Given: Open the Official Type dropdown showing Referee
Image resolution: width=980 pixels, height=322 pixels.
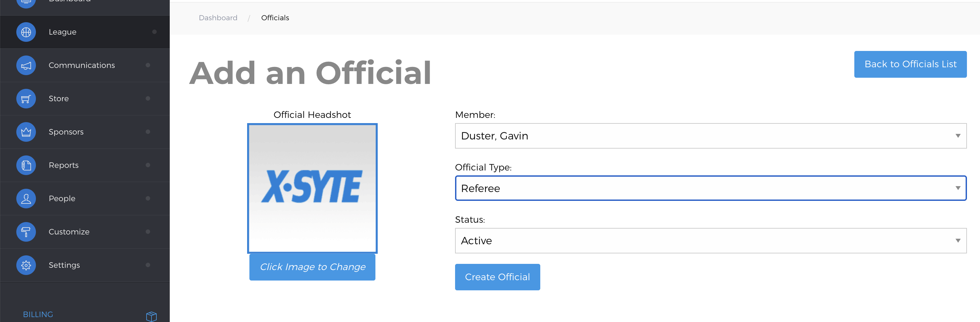Looking at the screenshot, I should (711, 188).
